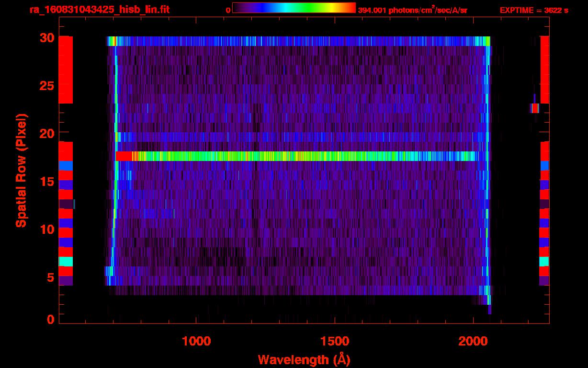Click the Wavelength (Å) axis title

click(304, 359)
